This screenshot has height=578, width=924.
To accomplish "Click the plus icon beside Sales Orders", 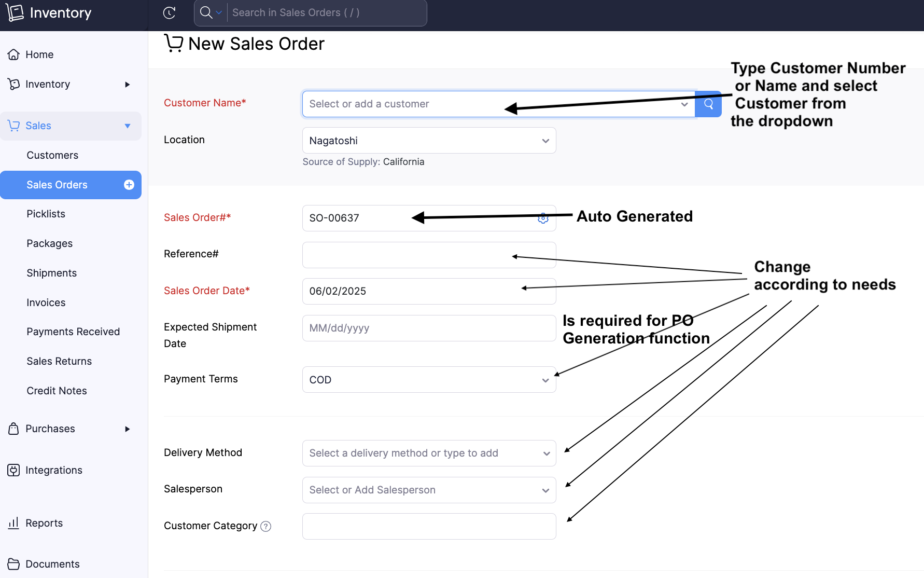I will click(129, 185).
